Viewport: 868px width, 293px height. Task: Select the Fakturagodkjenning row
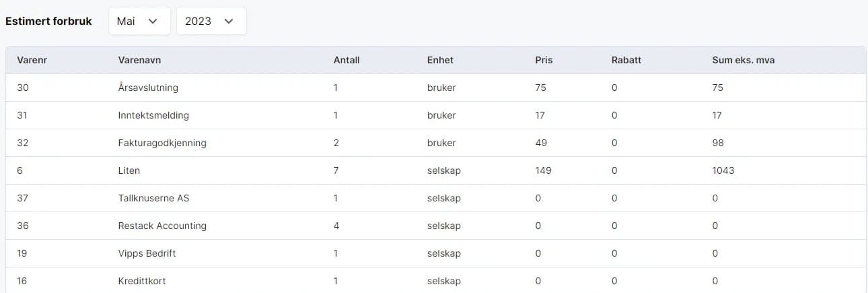coord(161,143)
